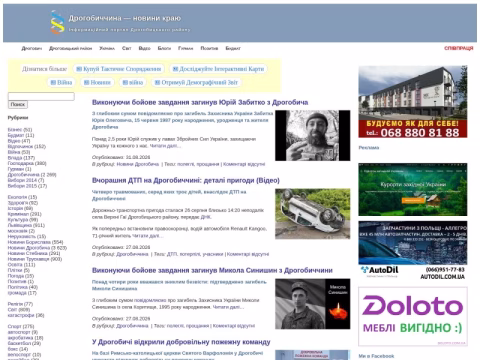Go to the 'Світ' menu section

[127, 48]
